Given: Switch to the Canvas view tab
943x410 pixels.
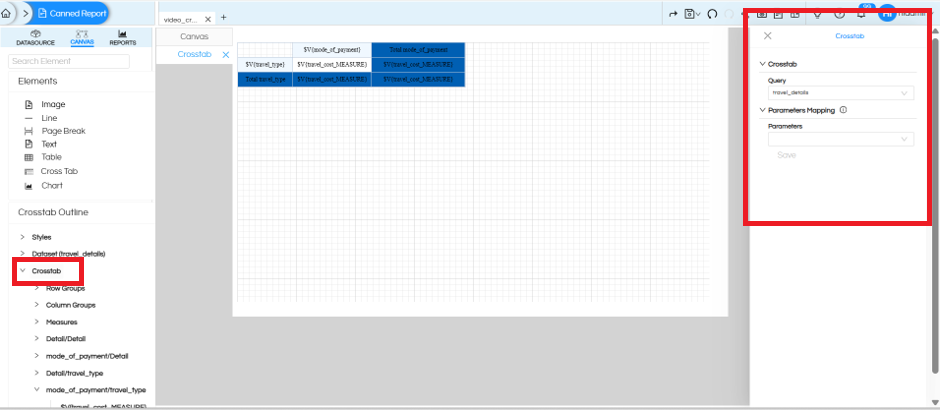Looking at the screenshot, I should point(194,37).
